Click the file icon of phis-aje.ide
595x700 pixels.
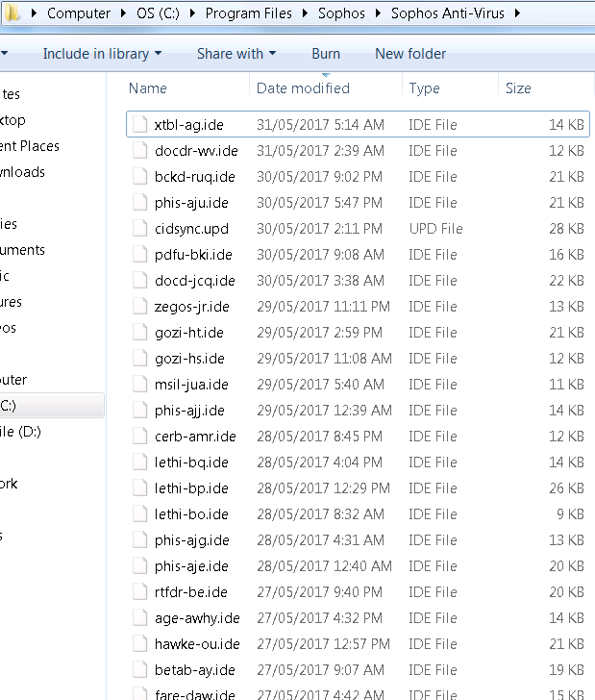[139, 565]
